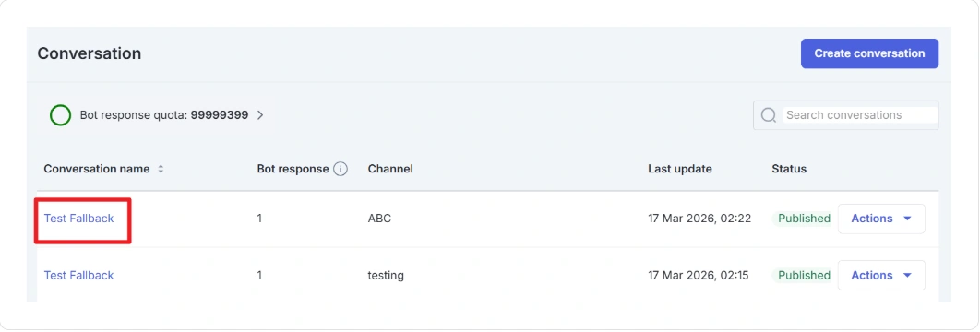
Task: Click Published status in the ABC row
Action: point(803,219)
